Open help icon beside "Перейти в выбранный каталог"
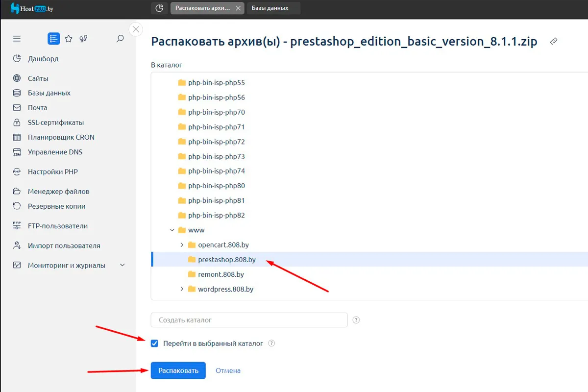Image resolution: width=588 pixels, height=392 pixels. point(271,343)
